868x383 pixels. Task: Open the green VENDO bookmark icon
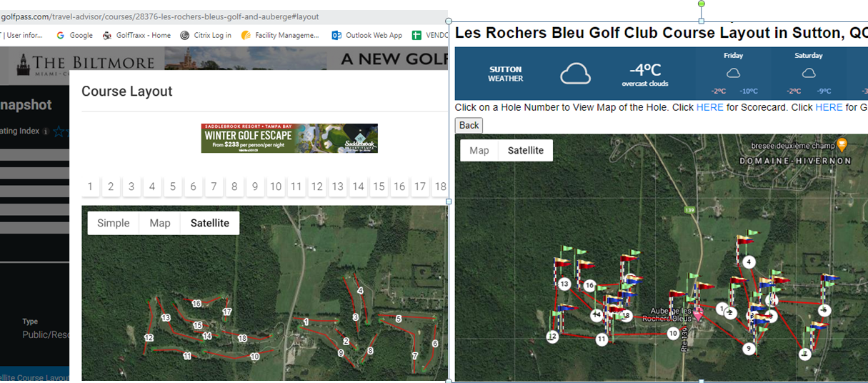416,35
